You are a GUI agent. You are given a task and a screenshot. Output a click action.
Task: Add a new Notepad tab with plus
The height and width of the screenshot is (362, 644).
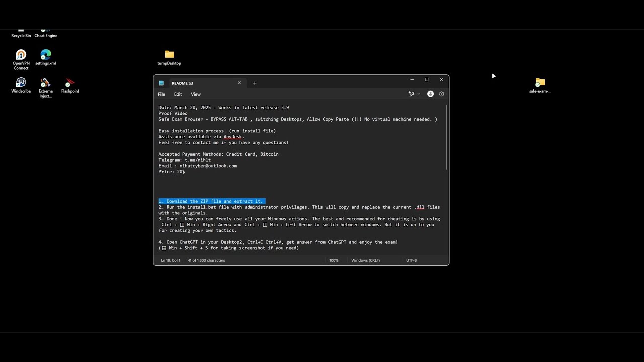tap(255, 83)
